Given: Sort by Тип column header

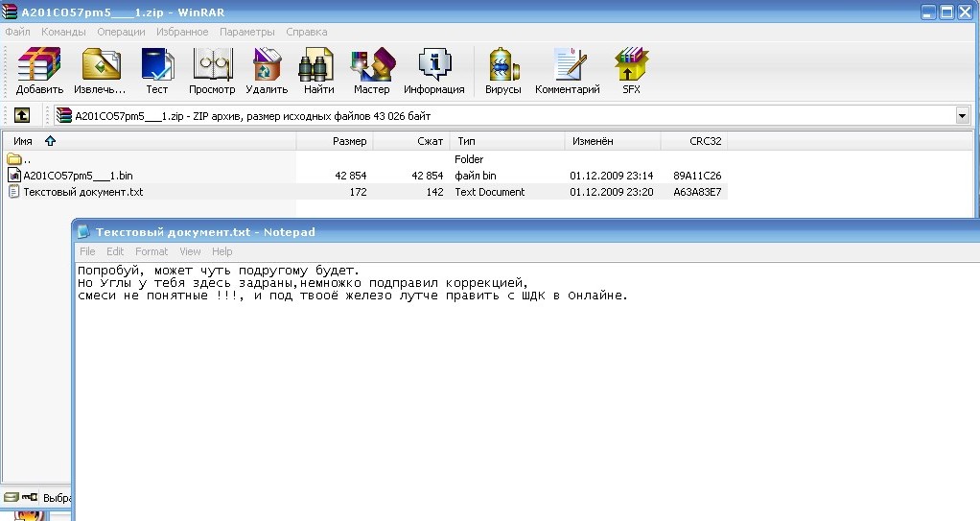Looking at the screenshot, I should pyautogui.click(x=507, y=141).
